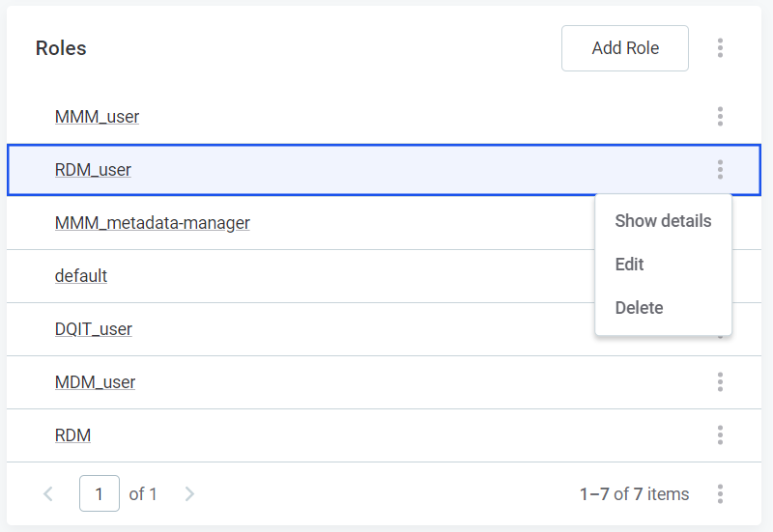Click the RDM_user row three-dot icon
This screenshot has height=532, width=773.
tap(720, 170)
